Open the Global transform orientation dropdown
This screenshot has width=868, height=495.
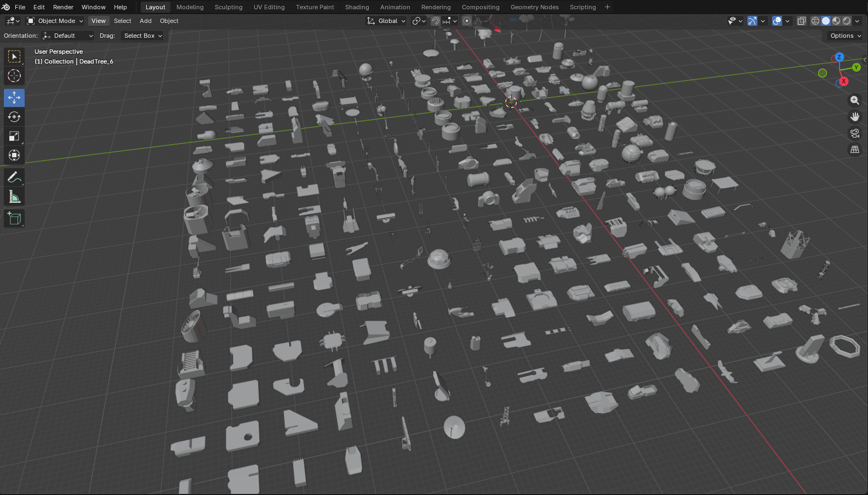pyautogui.click(x=386, y=21)
